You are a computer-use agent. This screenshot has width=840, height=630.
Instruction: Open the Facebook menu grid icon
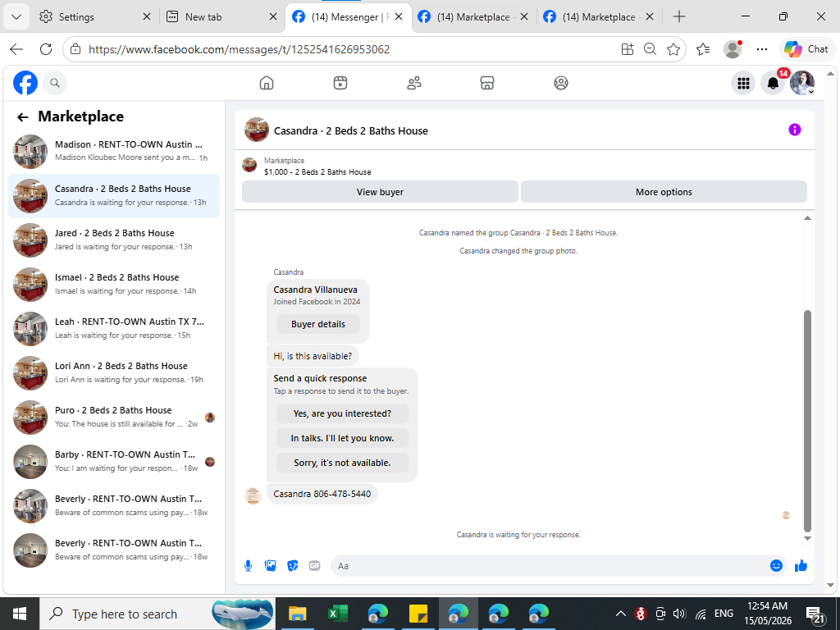[x=743, y=83]
